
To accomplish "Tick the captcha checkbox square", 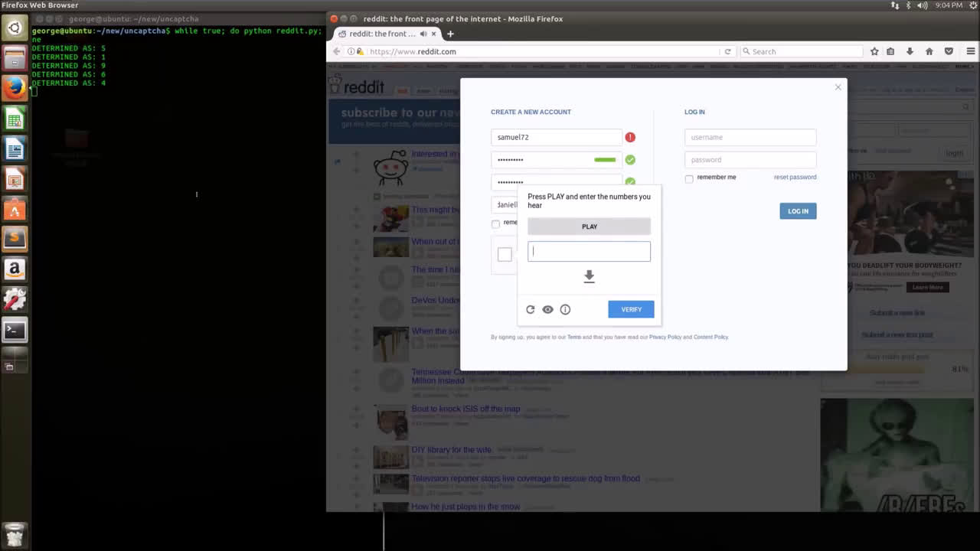I will pyautogui.click(x=505, y=255).
